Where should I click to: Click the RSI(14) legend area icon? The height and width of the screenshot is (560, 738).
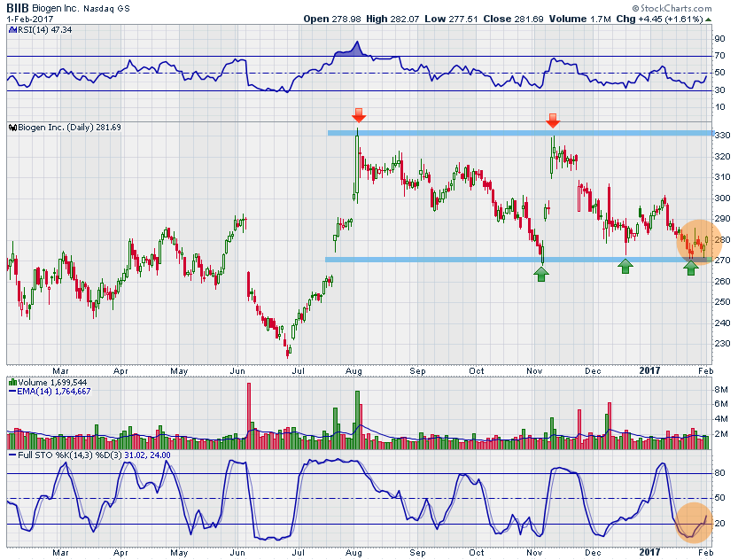pyautogui.click(x=12, y=29)
